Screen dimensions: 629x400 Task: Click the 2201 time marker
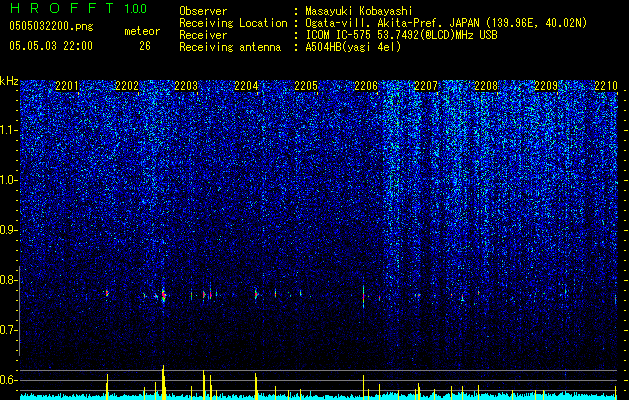tap(67, 85)
